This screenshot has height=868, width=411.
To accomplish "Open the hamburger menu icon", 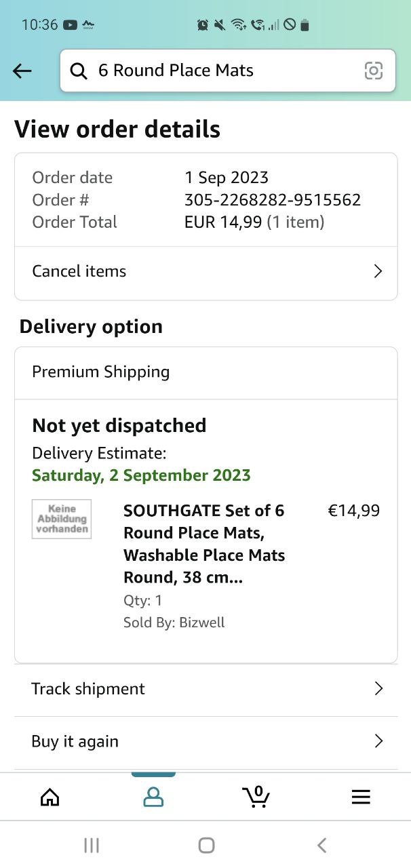I will (361, 797).
